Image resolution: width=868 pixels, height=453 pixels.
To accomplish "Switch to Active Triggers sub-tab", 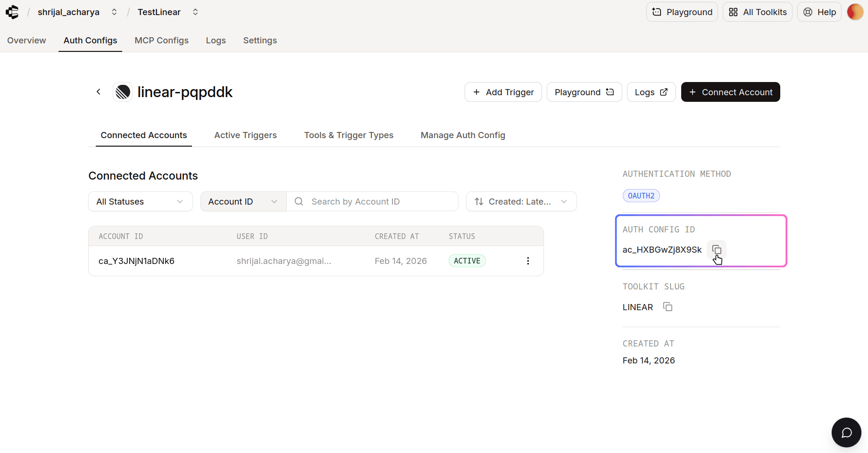I will click(x=245, y=135).
